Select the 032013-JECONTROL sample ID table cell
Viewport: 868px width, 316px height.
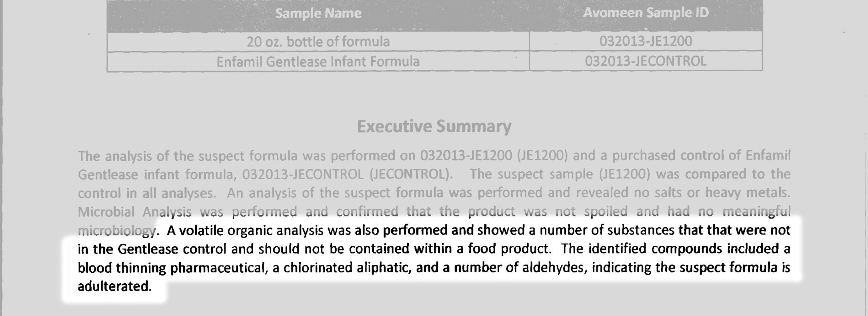point(646,61)
